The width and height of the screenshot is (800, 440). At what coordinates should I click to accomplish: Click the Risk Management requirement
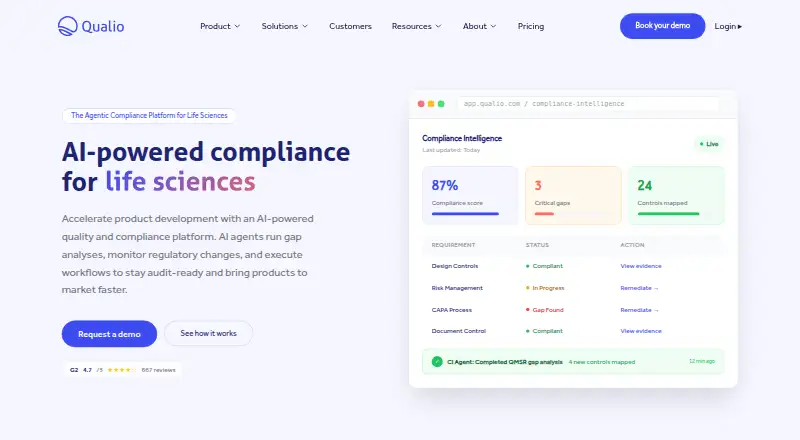[457, 288]
